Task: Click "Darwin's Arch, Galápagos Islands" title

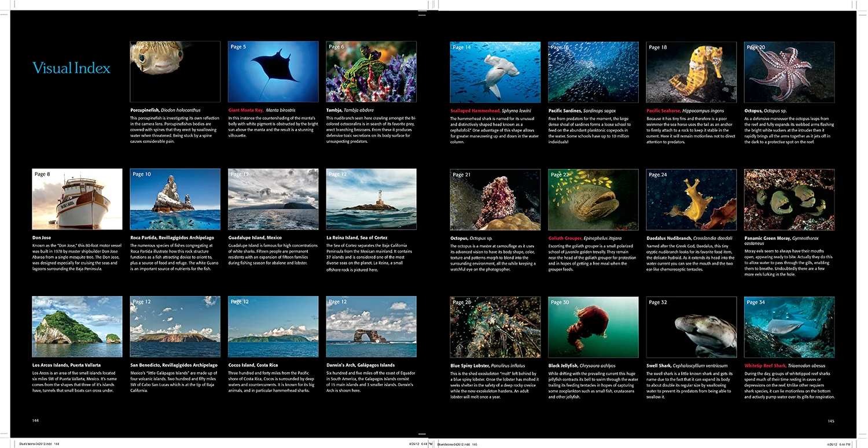Action: (361, 365)
